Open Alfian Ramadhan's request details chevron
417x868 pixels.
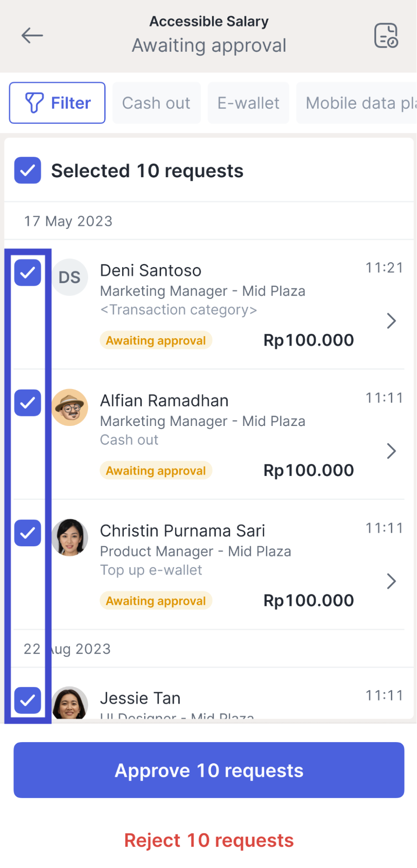click(x=391, y=451)
